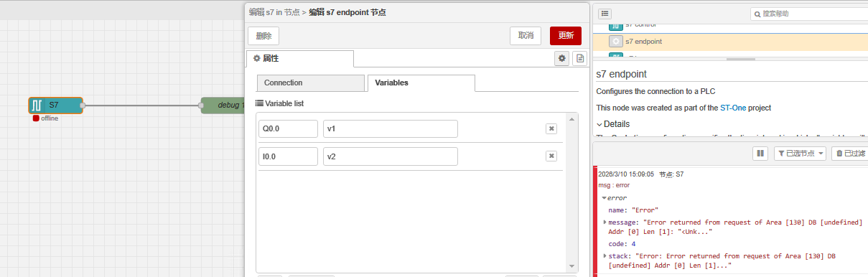Edit the Q0.0 address field
The image size is (868, 277).
click(x=288, y=128)
